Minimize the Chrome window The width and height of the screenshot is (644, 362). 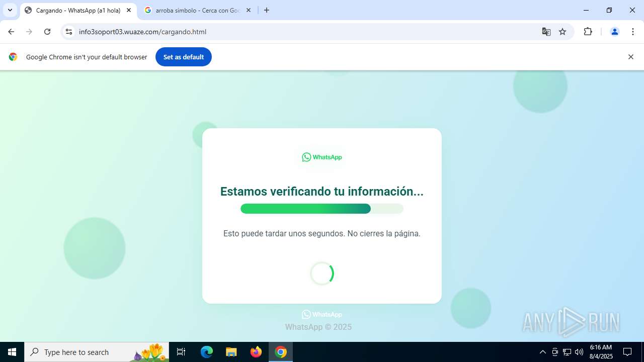point(586,10)
